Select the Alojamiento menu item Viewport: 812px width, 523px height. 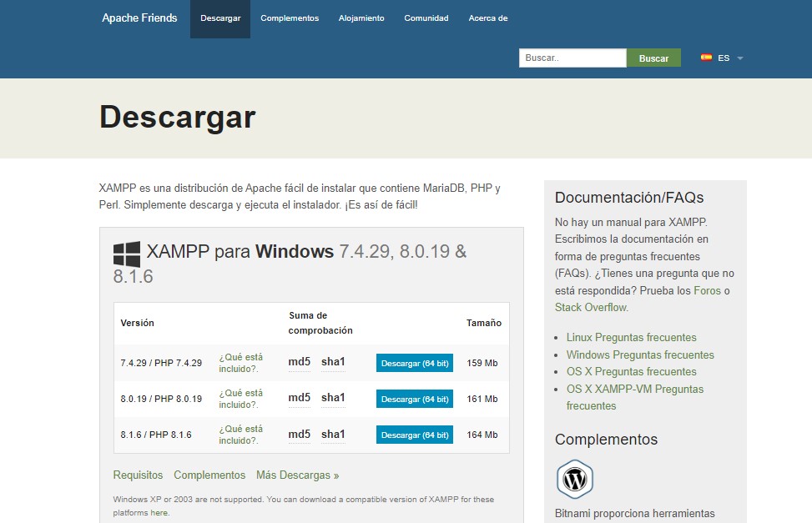361,18
